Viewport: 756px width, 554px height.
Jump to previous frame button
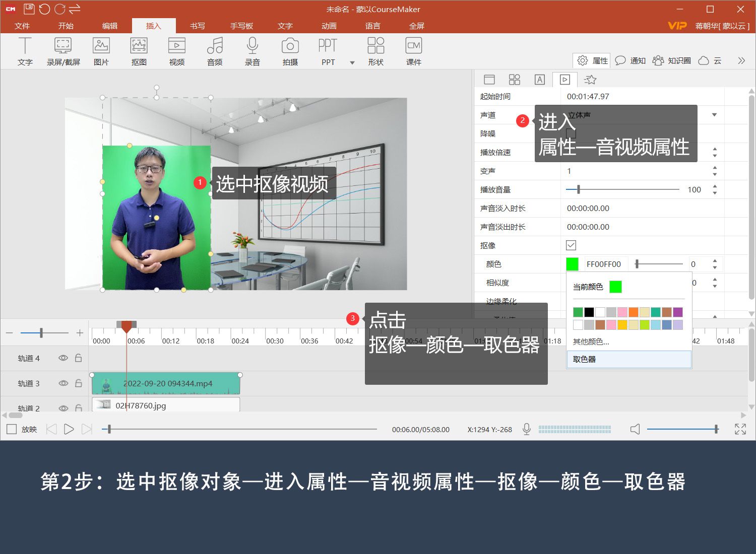coord(51,429)
